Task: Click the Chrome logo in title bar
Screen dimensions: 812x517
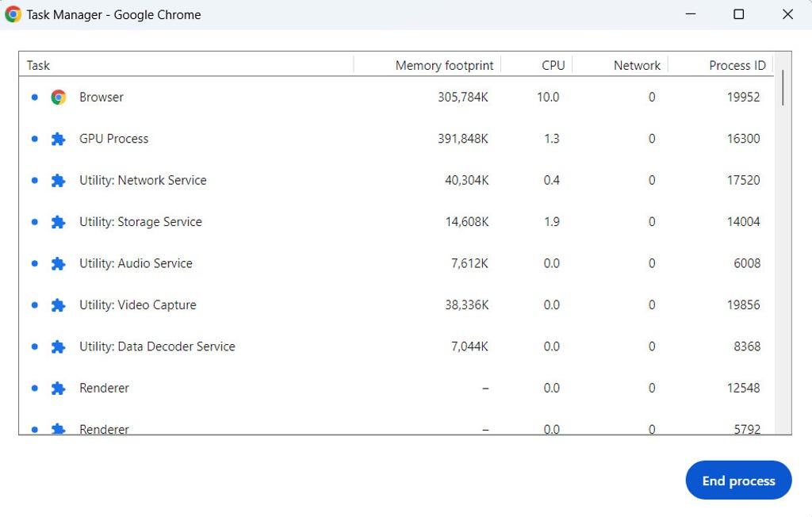Action: (13, 14)
